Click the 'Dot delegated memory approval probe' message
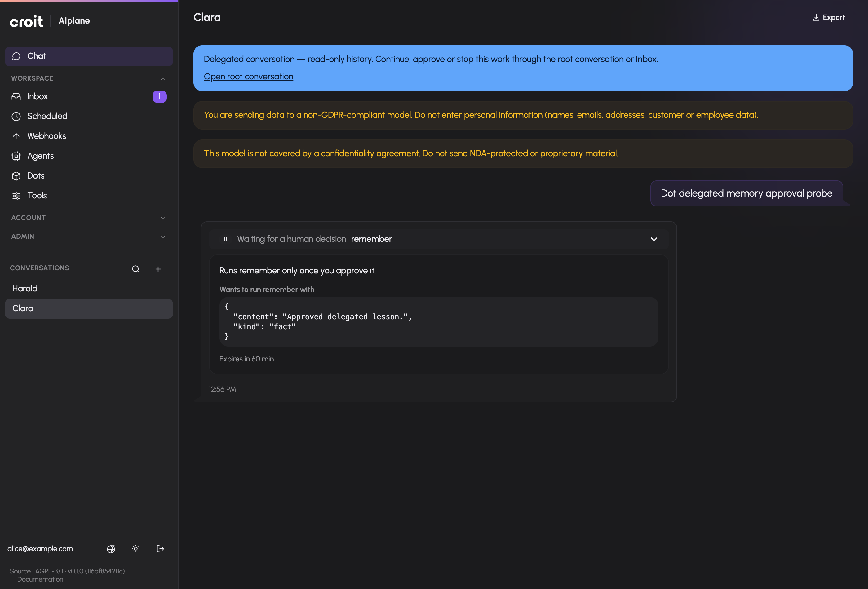This screenshot has width=868, height=589. coord(746,193)
